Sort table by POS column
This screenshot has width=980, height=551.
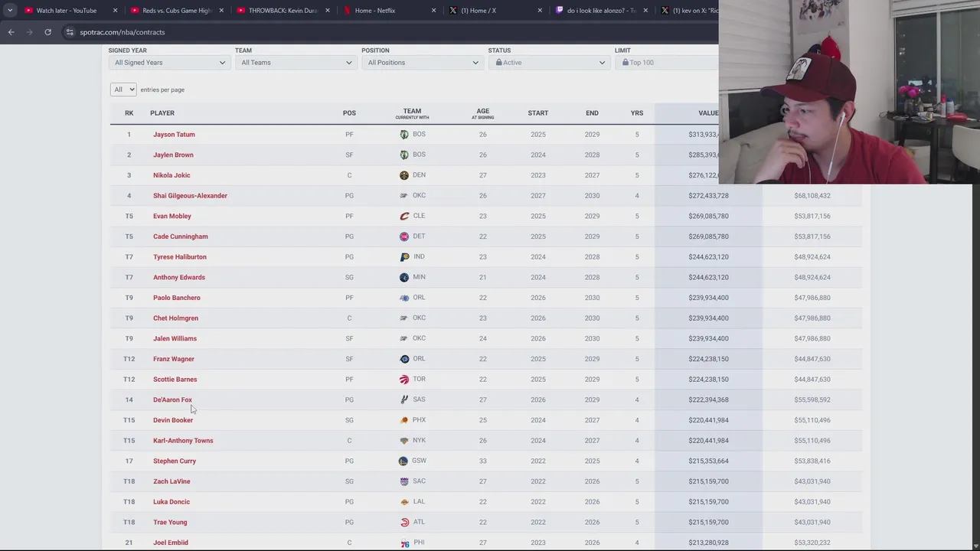pos(349,113)
